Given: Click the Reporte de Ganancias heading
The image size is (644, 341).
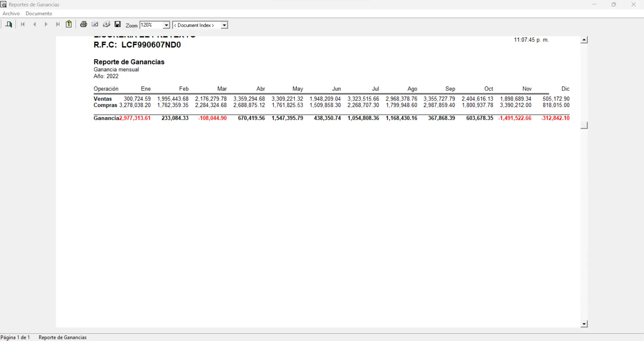Looking at the screenshot, I should [129, 62].
